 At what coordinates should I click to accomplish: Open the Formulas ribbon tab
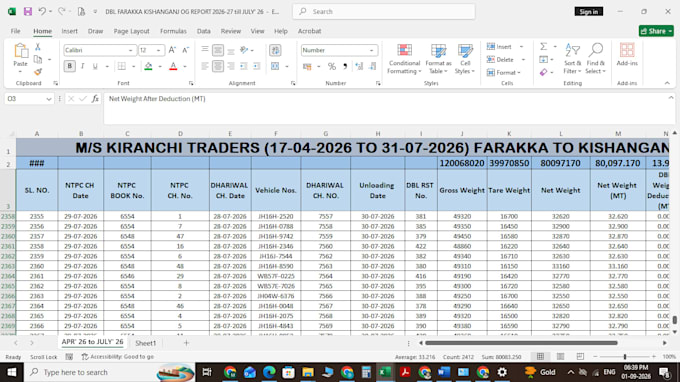(173, 31)
